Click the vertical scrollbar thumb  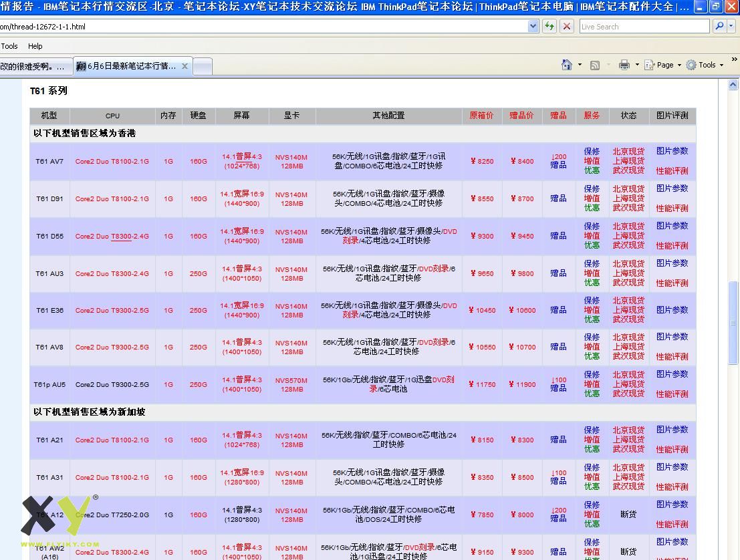tap(733, 323)
